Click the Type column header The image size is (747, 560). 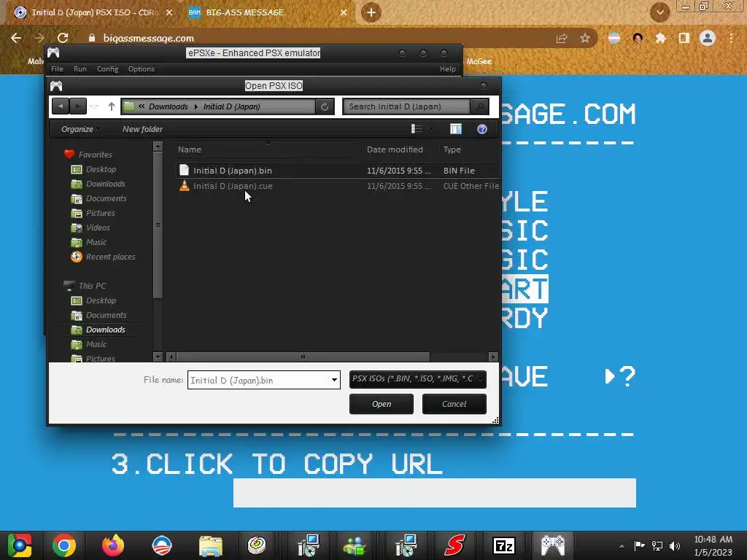(452, 149)
